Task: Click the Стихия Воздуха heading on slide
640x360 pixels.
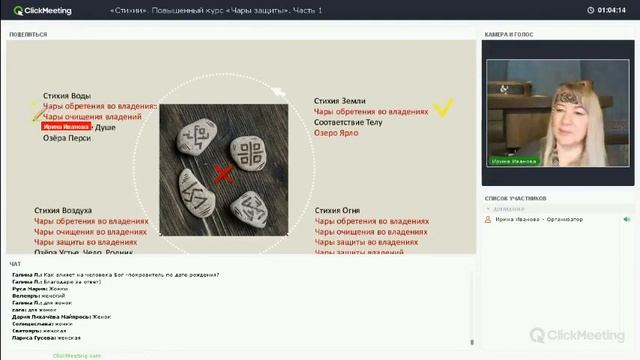Action: pyautogui.click(x=63, y=211)
